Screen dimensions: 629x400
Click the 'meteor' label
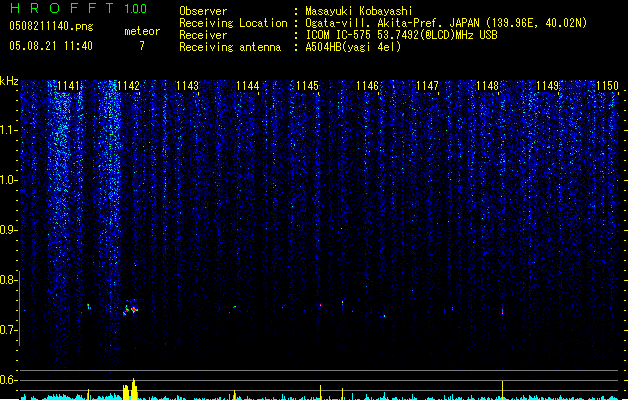click(142, 31)
